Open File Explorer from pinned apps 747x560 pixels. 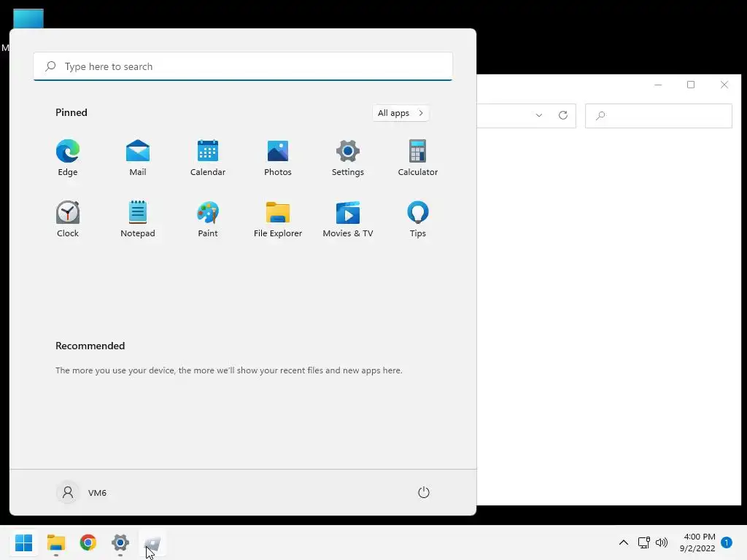click(x=278, y=219)
